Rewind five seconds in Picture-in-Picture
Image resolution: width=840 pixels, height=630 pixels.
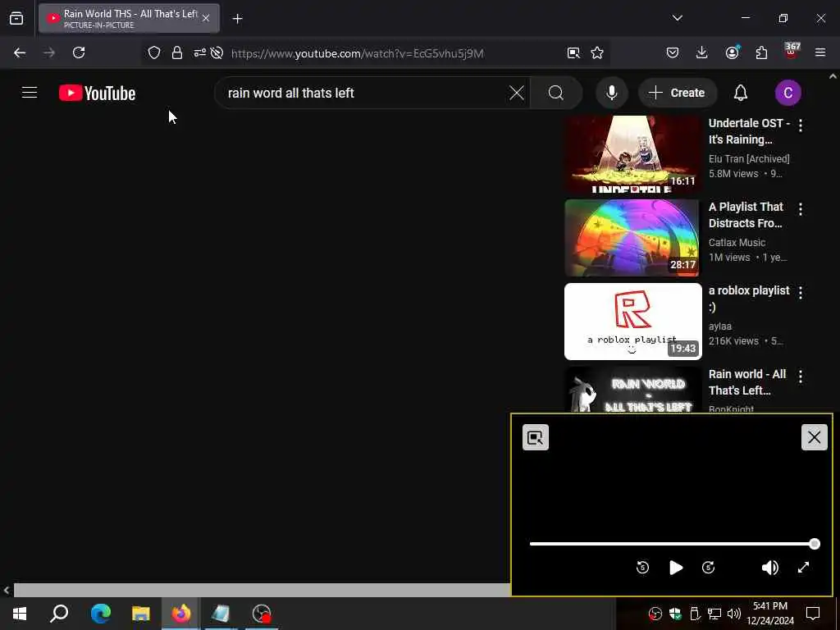click(642, 568)
